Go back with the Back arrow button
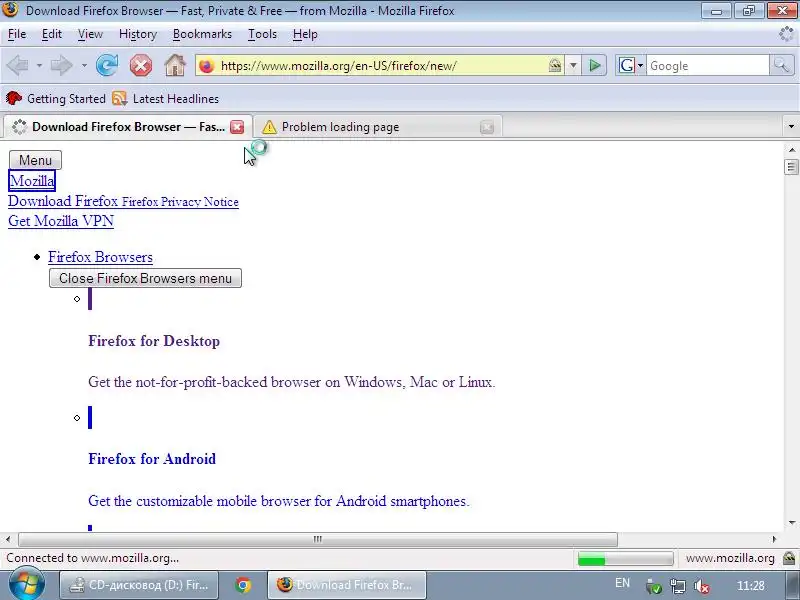The width and height of the screenshot is (800, 600). click(19, 65)
